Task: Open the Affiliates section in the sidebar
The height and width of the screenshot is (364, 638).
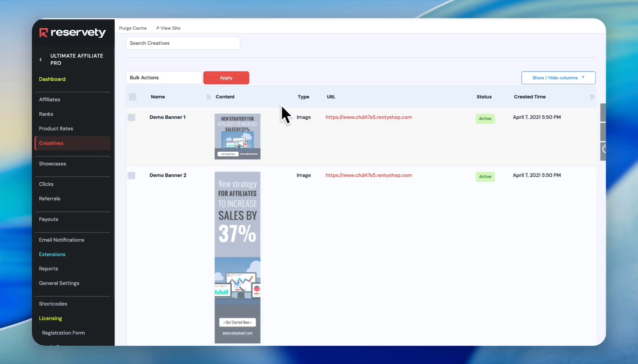Action: pyautogui.click(x=50, y=99)
